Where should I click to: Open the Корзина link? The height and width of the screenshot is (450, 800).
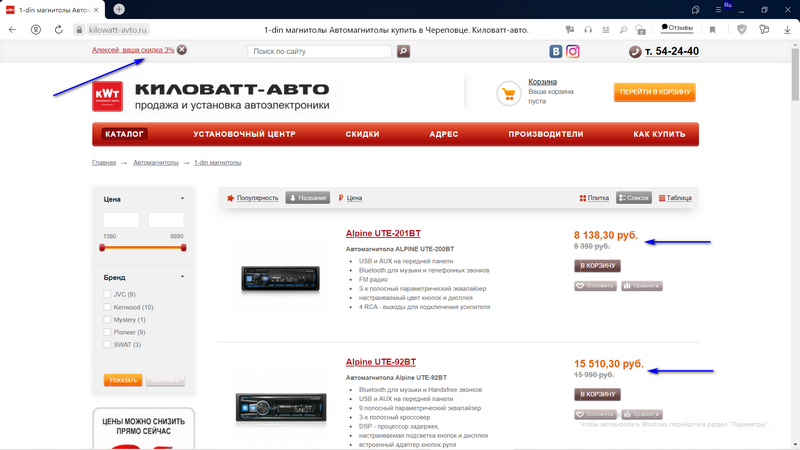542,82
